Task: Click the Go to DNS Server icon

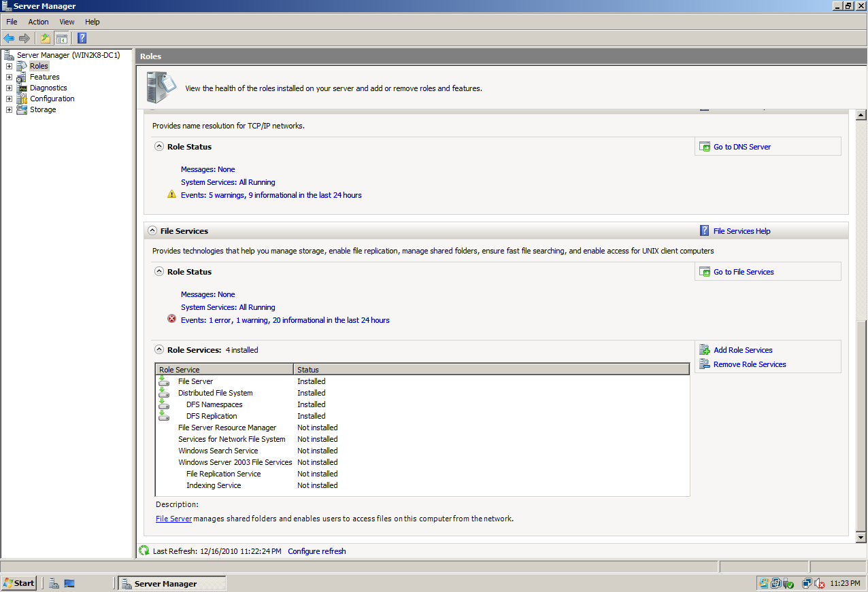Action: point(705,146)
